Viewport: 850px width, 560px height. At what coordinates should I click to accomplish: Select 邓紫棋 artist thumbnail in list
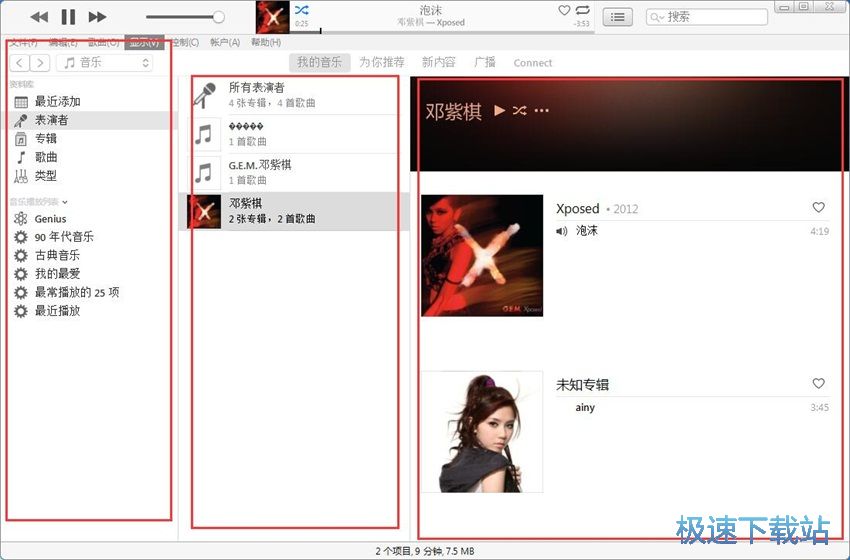[204, 211]
